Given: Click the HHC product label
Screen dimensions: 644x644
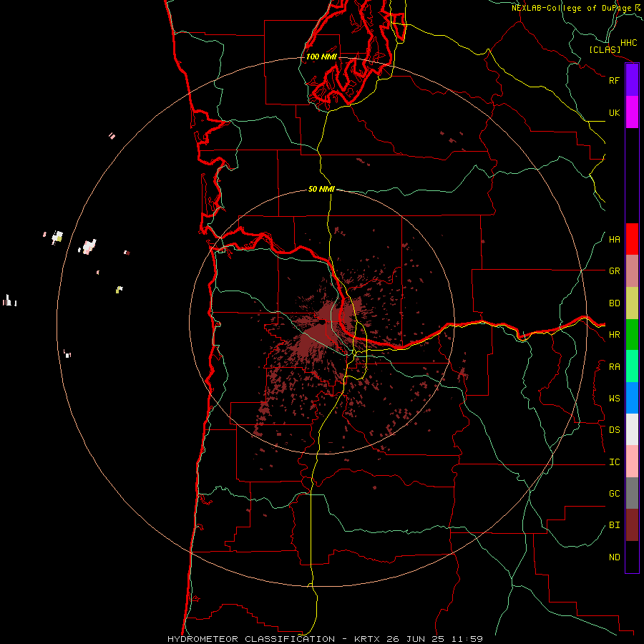Looking at the screenshot, I should pos(629,43).
